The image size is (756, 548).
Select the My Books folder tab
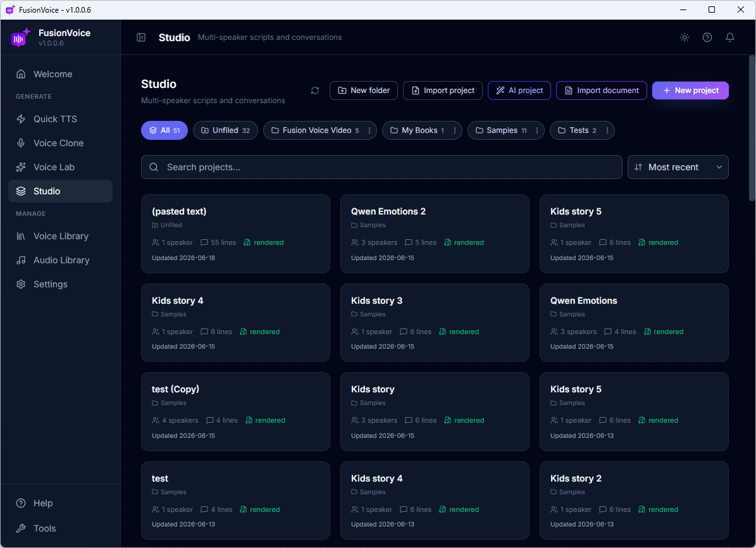[418, 131]
